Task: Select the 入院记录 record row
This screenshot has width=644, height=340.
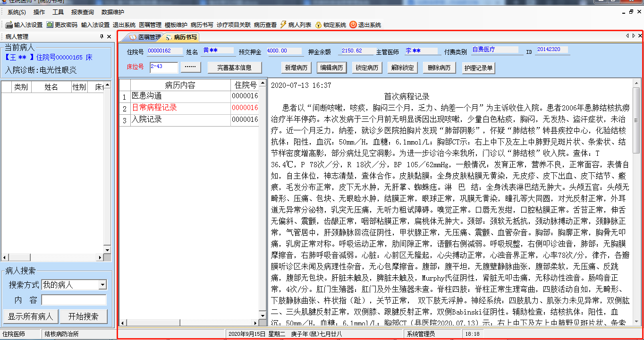Action: tap(188, 120)
